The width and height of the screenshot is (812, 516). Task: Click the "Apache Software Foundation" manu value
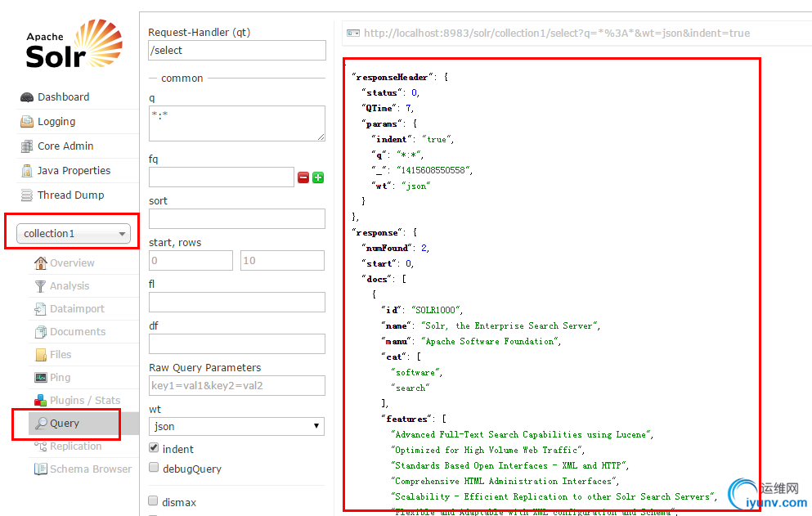click(490, 341)
